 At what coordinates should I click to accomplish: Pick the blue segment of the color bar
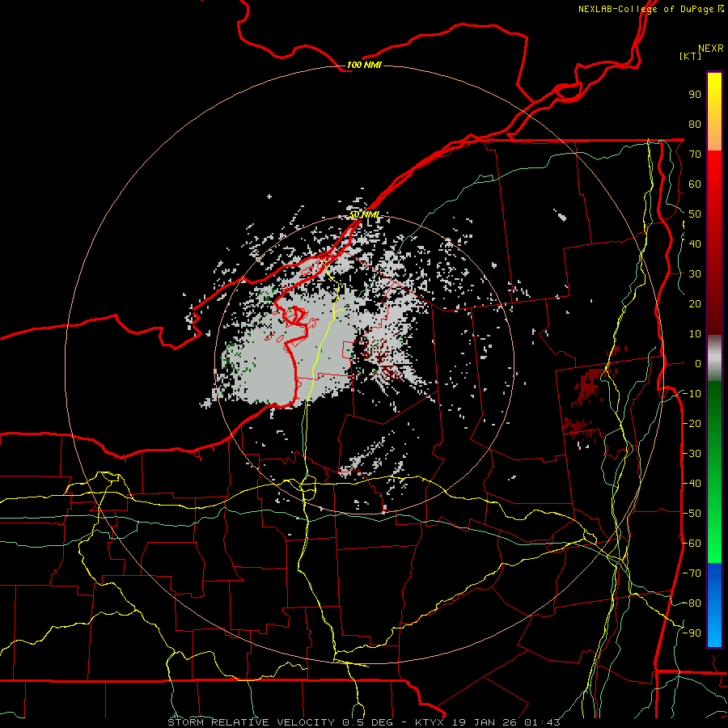[x=714, y=604]
